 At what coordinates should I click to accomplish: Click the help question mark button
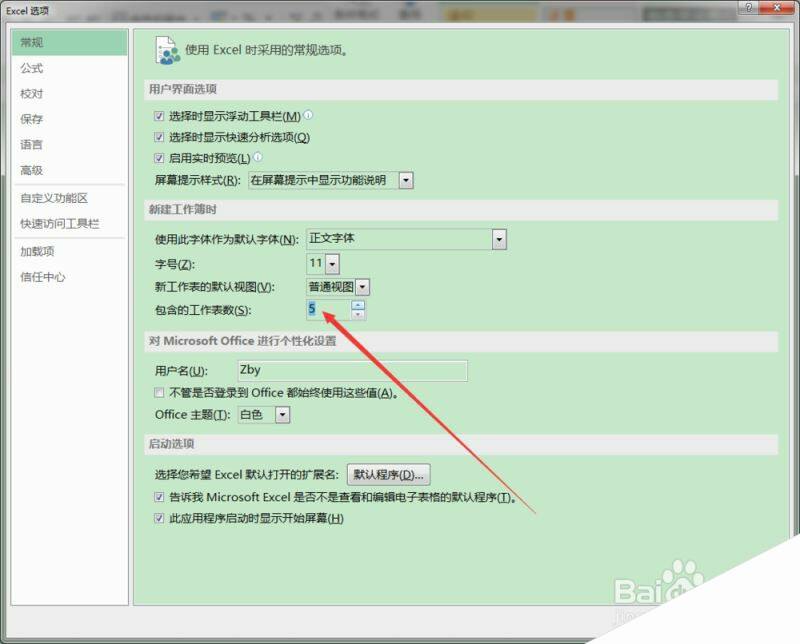[748, 7]
